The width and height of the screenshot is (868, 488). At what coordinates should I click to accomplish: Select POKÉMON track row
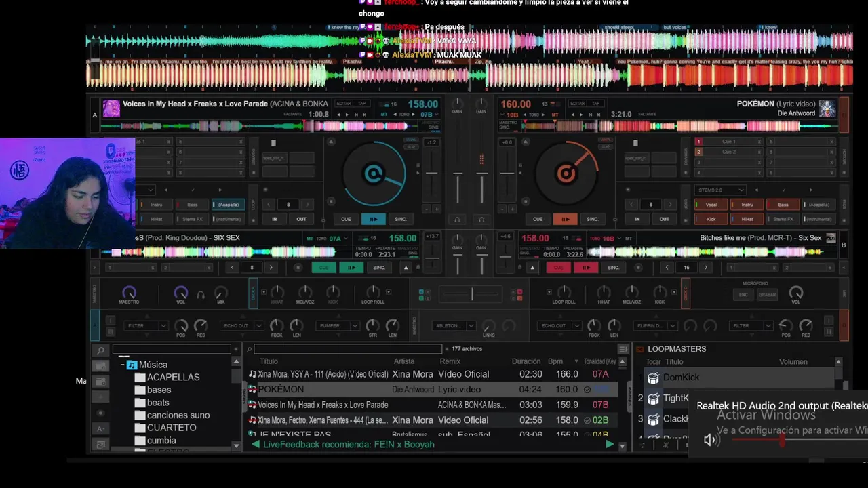coord(433,390)
